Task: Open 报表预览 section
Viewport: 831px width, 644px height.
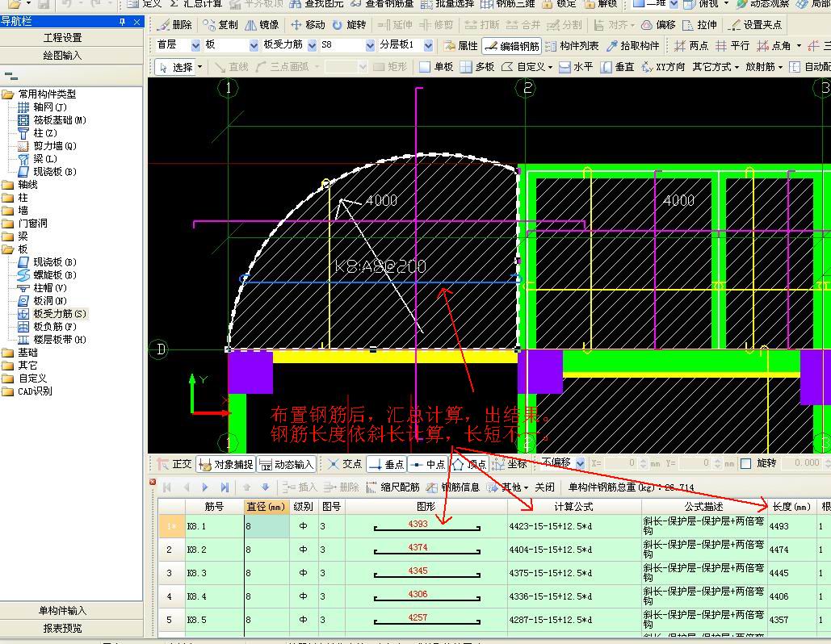Action: tap(62, 628)
